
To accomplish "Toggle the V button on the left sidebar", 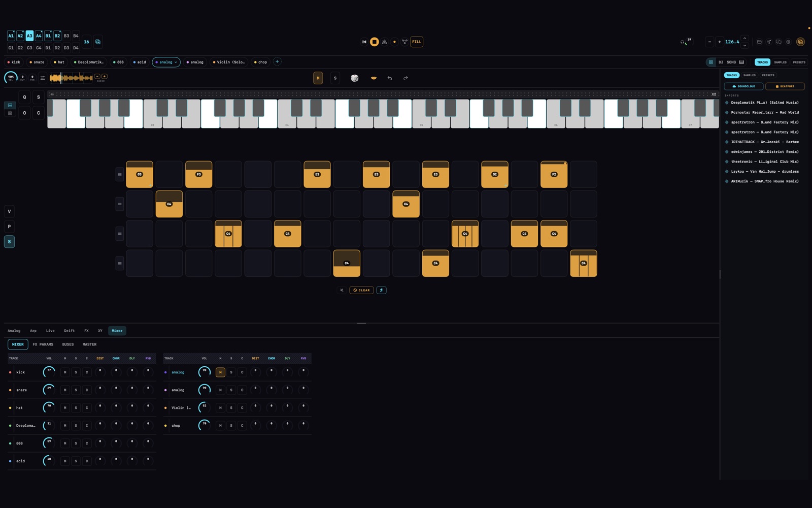I will tap(9, 212).
